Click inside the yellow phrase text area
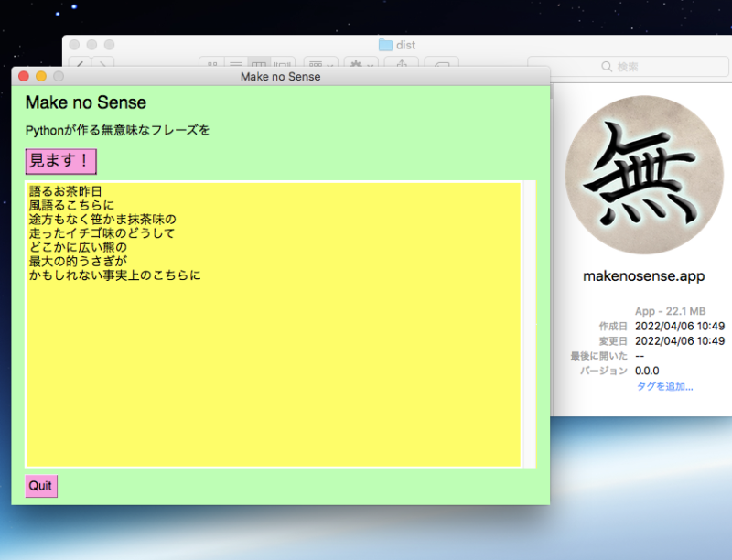The width and height of the screenshot is (732, 560). tap(274, 366)
